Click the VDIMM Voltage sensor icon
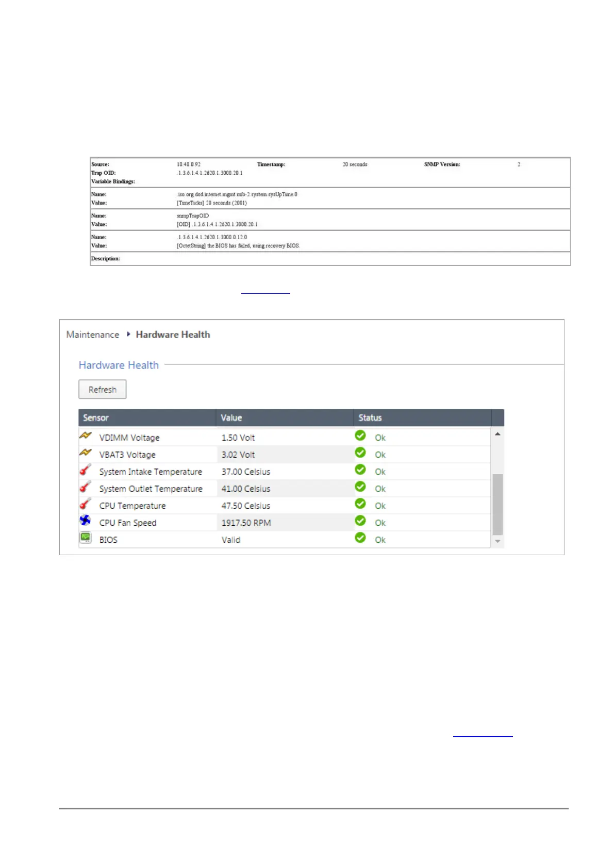Screen dimensions: 614x868 [85, 436]
